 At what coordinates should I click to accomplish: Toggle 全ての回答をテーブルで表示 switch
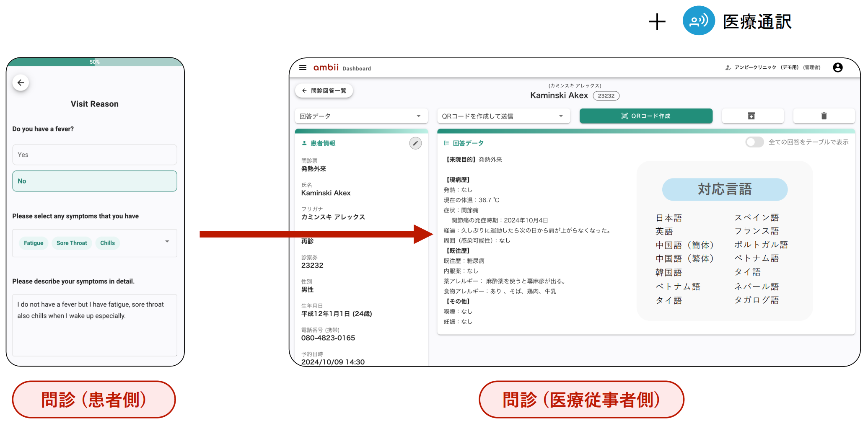(754, 142)
